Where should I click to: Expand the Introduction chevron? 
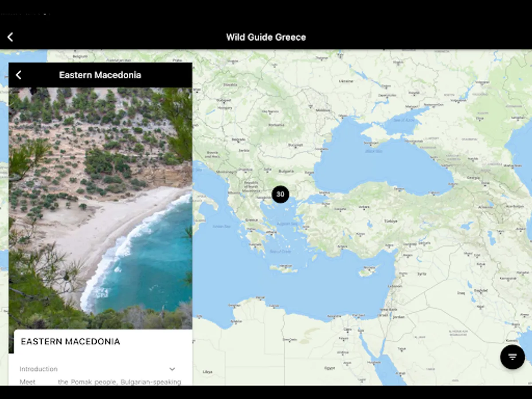click(172, 369)
